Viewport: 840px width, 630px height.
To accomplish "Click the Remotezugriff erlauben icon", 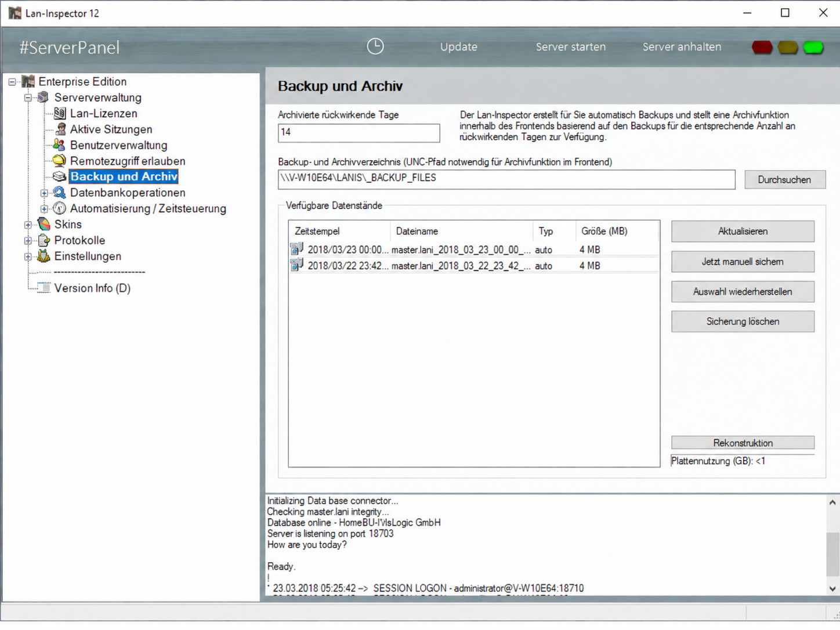I will (x=59, y=161).
